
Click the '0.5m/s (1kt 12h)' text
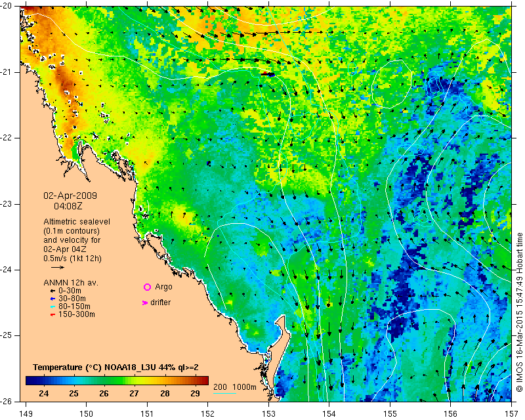click(x=72, y=259)
